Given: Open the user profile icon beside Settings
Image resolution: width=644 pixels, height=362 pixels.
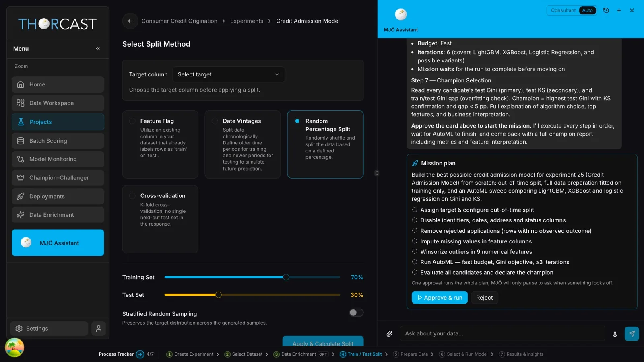Looking at the screenshot, I should (99, 329).
